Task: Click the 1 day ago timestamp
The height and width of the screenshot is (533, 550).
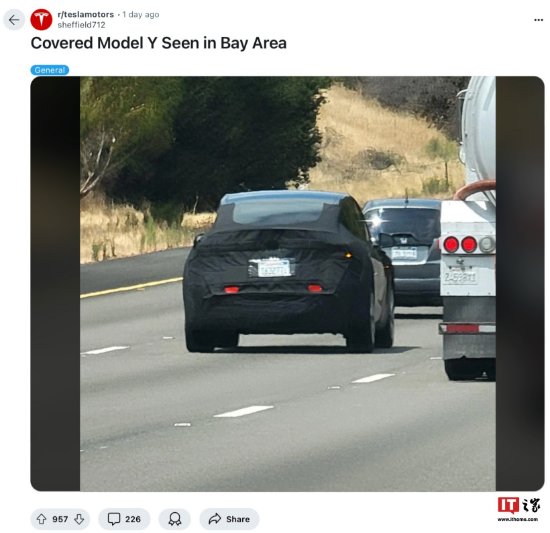Action: click(141, 14)
